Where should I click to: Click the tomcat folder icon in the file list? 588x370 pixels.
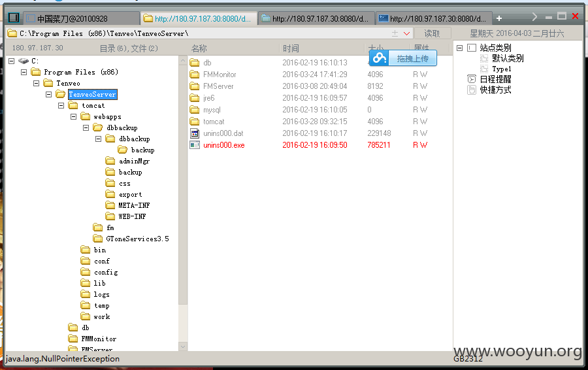click(195, 121)
